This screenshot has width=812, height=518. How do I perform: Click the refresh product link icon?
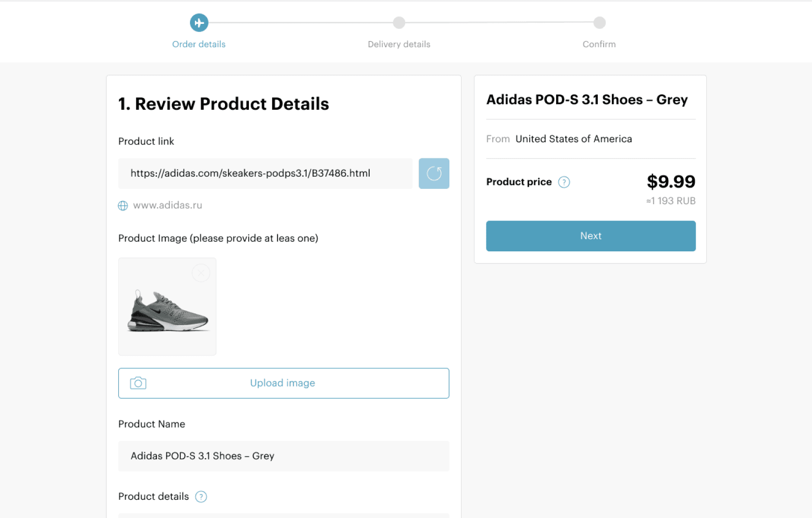434,174
